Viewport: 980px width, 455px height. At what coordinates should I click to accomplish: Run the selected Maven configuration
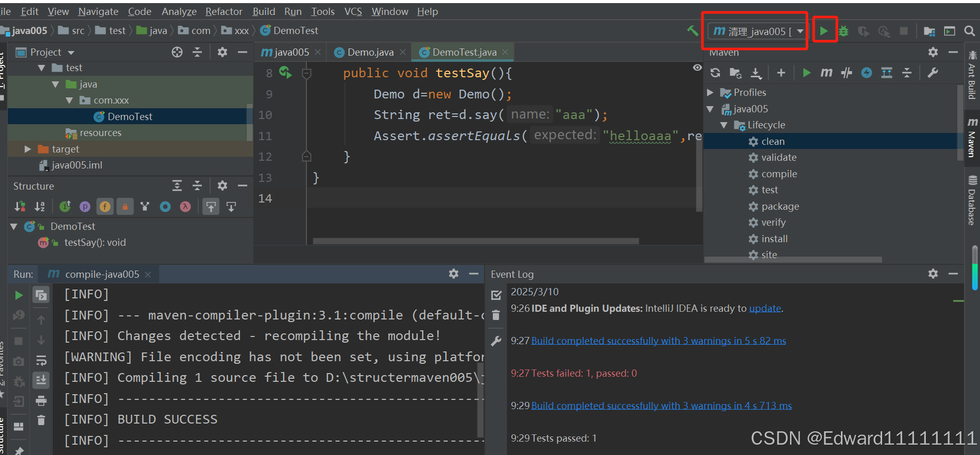pos(824,31)
